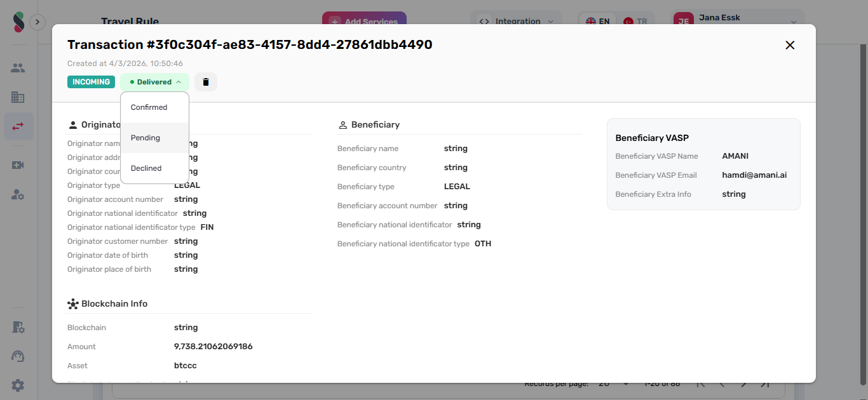868x400 pixels.
Task: Open video camera icon in sidebar
Action: 18,165
